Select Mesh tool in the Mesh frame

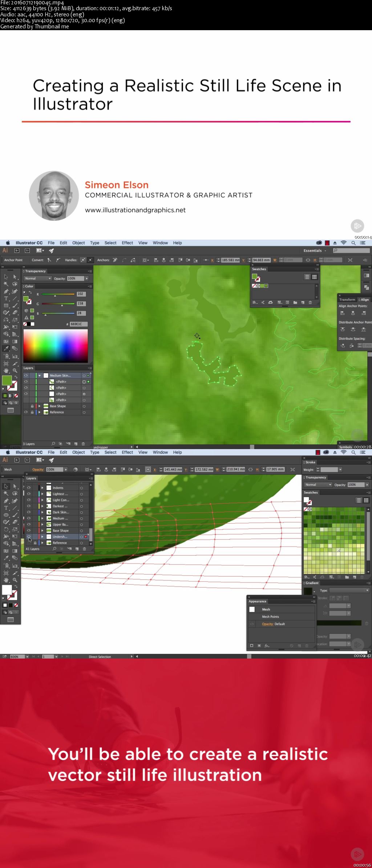[x=6, y=551]
